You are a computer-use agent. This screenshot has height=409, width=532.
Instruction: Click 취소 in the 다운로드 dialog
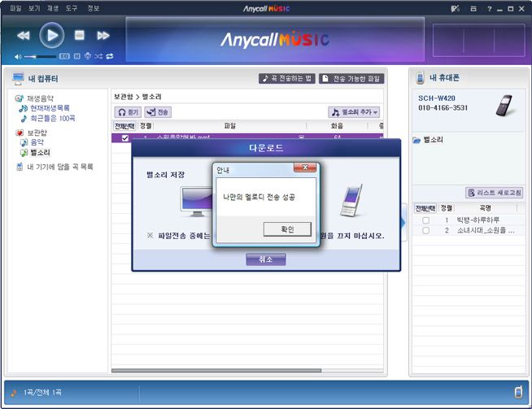tap(266, 259)
